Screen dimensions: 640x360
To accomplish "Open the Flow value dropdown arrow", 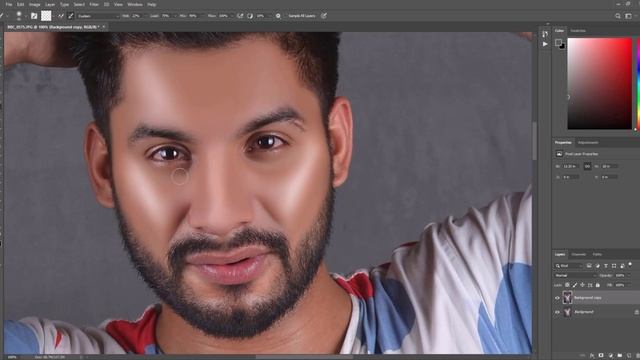I will (232, 16).
